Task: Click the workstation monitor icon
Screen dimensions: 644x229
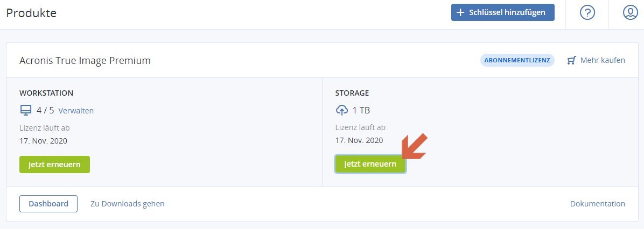Action: pyautogui.click(x=26, y=110)
